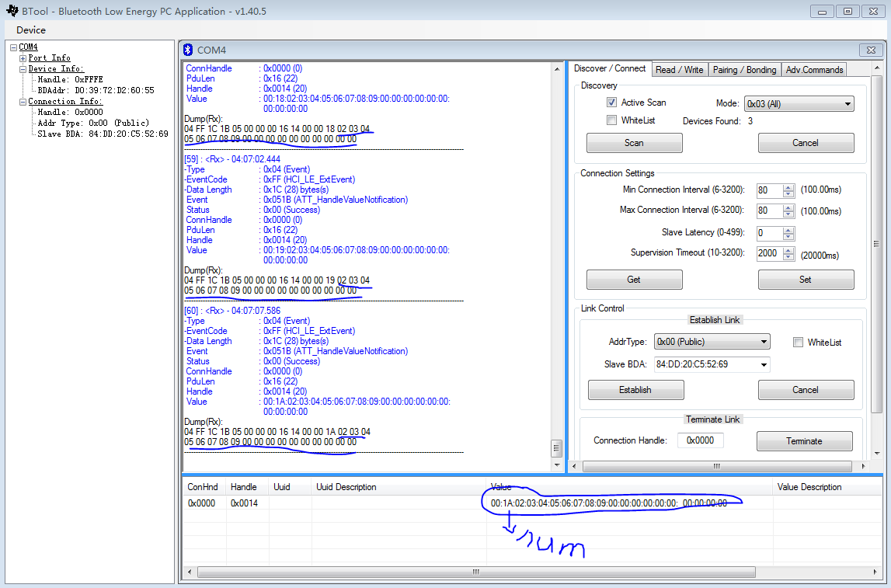
Task: Click the Min Connection Interval input field
Action: click(x=769, y=191)
